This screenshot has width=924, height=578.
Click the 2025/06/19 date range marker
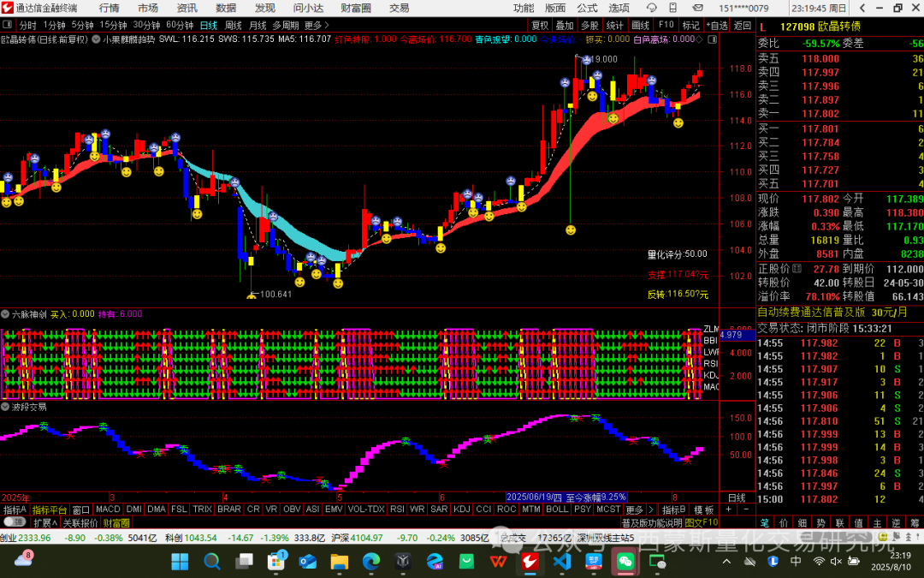pos(566,498)
